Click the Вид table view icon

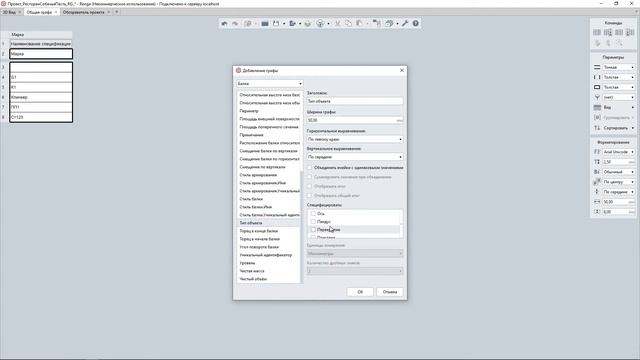click(x=597, y=107)
